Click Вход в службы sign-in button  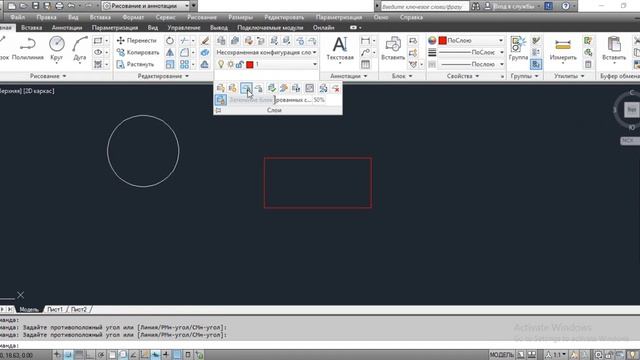click(x=513, y=6)
